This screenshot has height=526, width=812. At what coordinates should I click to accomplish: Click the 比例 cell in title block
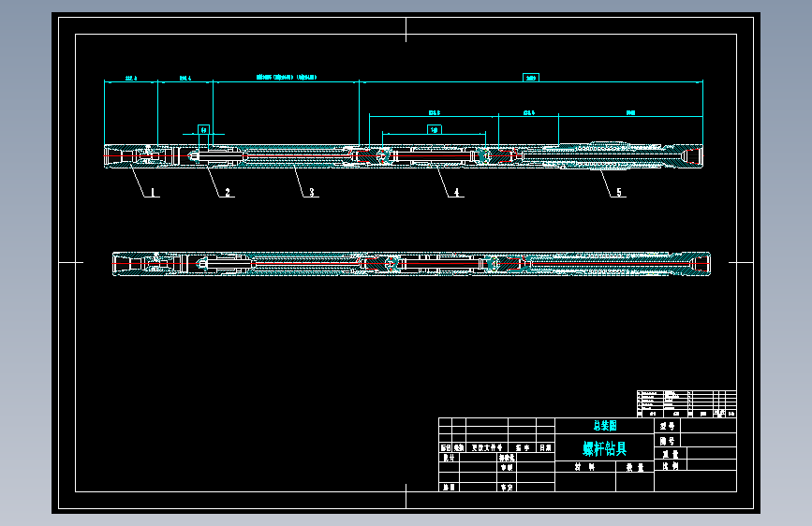670,465
